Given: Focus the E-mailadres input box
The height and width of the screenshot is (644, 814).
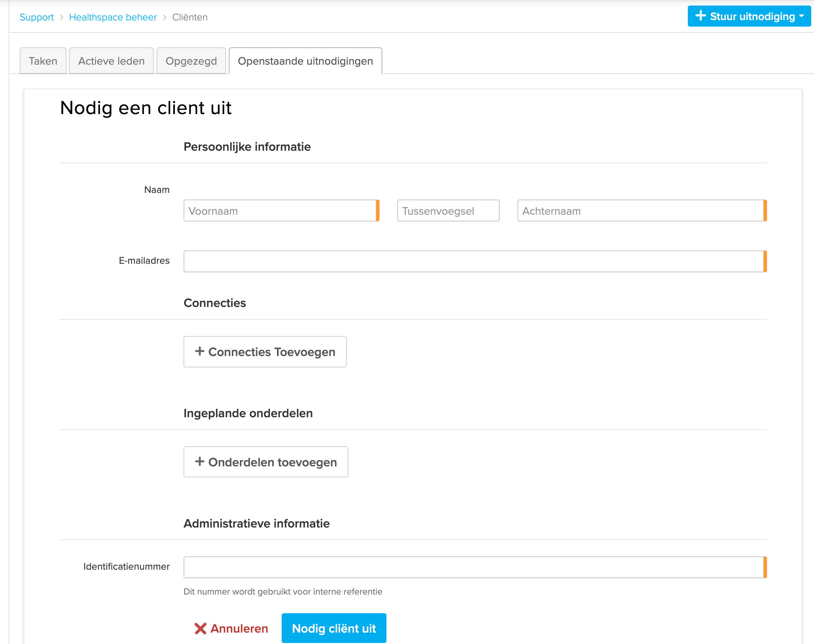Looking at the screenshot, I should (473, 261).
